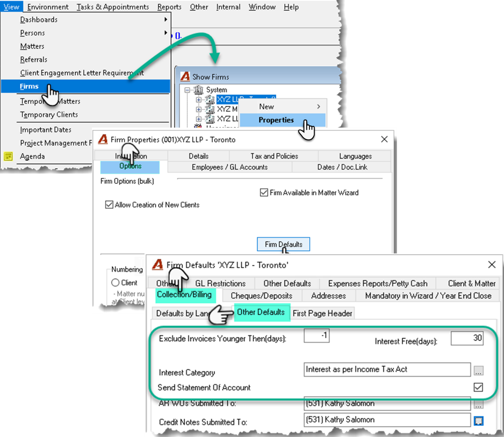Click the Interest Category text field
This screenshot has height=437, width=504.
coord(387,370)
